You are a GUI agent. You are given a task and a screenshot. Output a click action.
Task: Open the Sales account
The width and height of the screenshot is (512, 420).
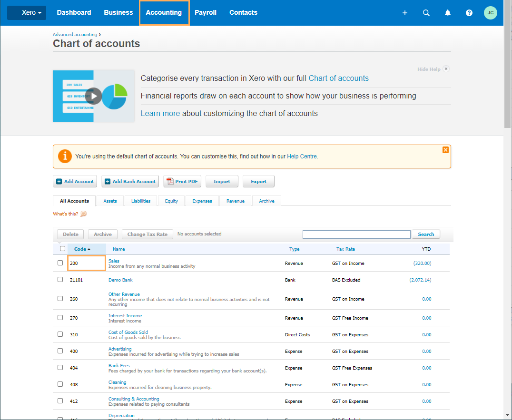coord(114,261)
